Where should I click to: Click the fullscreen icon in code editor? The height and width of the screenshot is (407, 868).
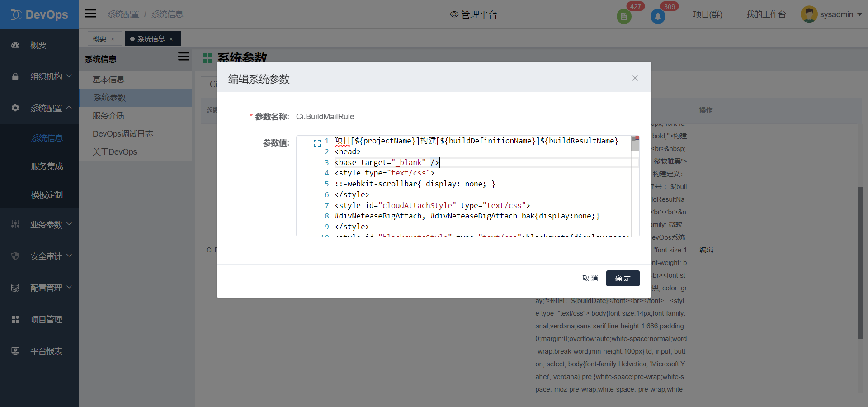[317, 143]
